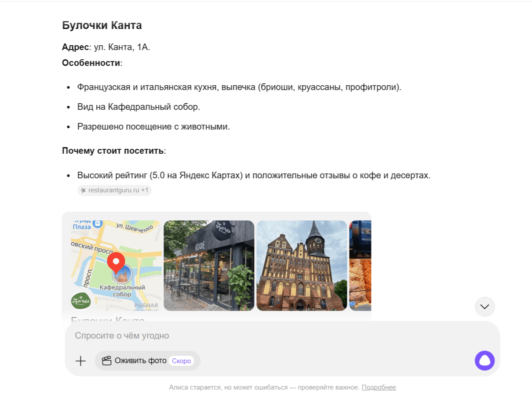532x397 pixels.
Task: Click the Скоро badge
Action: point(181,361)
